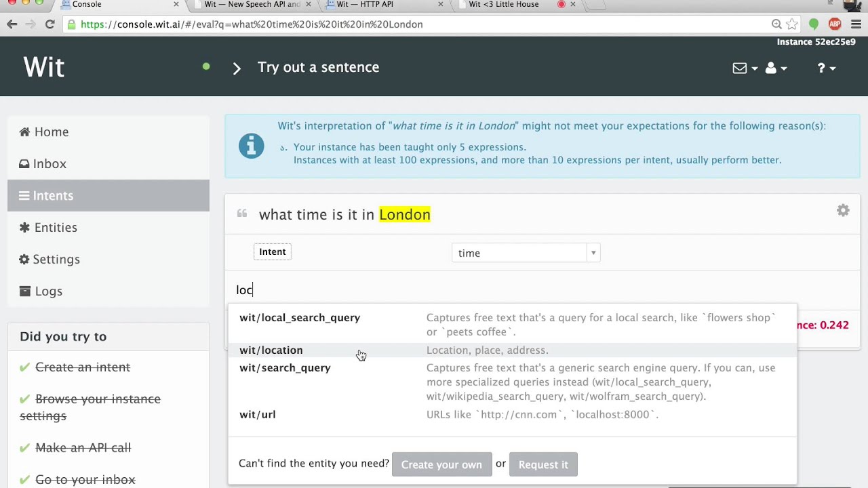Viewport: 868px width, 488px height.
Task: Go to Inbox in the sidebar
Action: (50, 164)
